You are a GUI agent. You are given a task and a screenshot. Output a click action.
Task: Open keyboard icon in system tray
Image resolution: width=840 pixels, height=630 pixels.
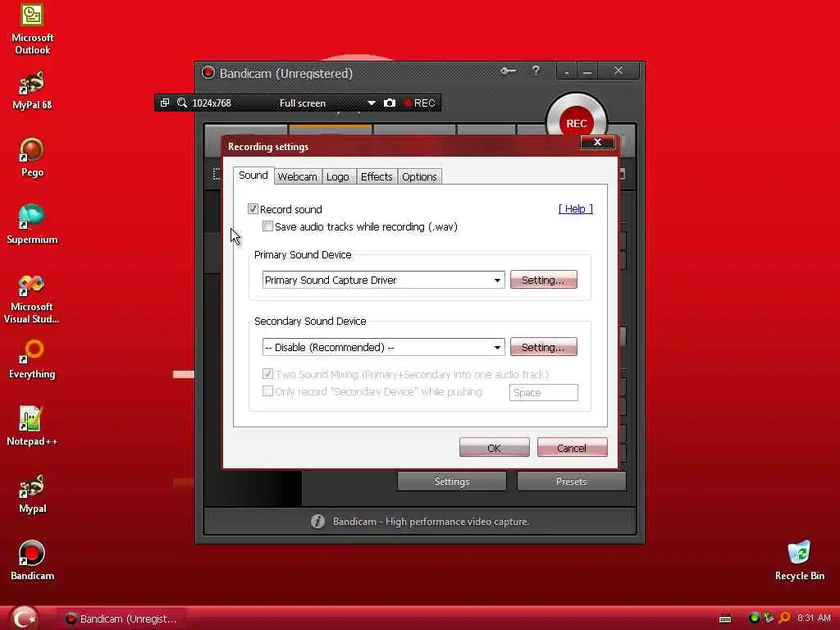tap(725, 619)
